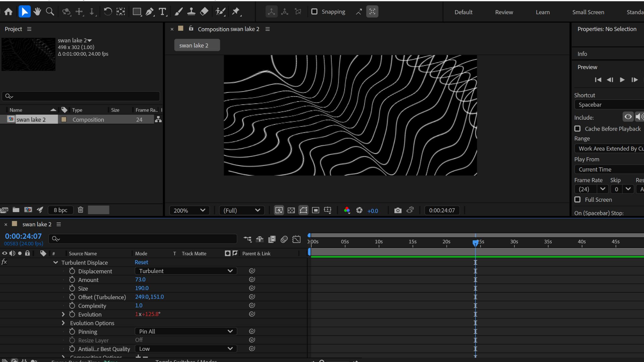Viewport: 644px width, 362px height.
Task: Click the playhead current-time indicator
Action: click(475, 243)
